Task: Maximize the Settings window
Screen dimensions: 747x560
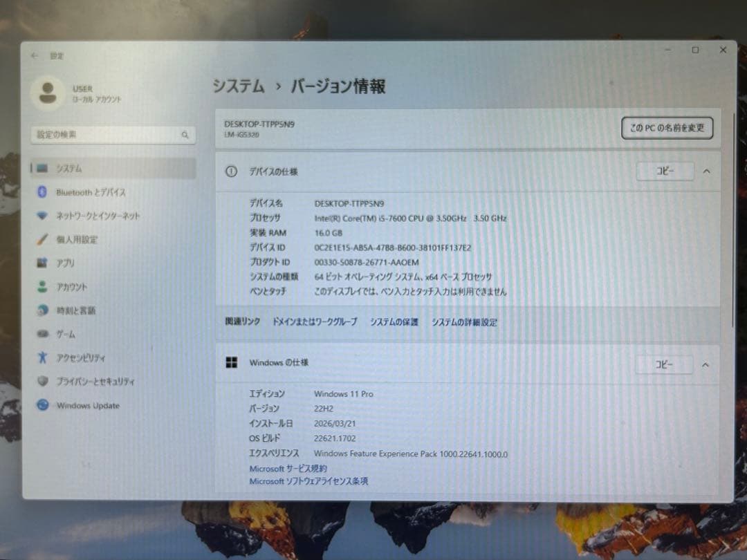Action: [x=696, y=50]
